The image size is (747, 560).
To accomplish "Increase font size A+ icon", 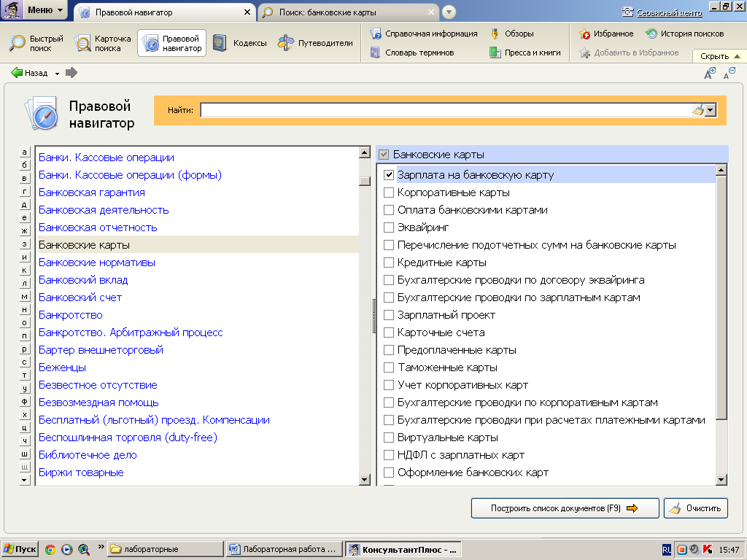I will click(x=710, y=73).
